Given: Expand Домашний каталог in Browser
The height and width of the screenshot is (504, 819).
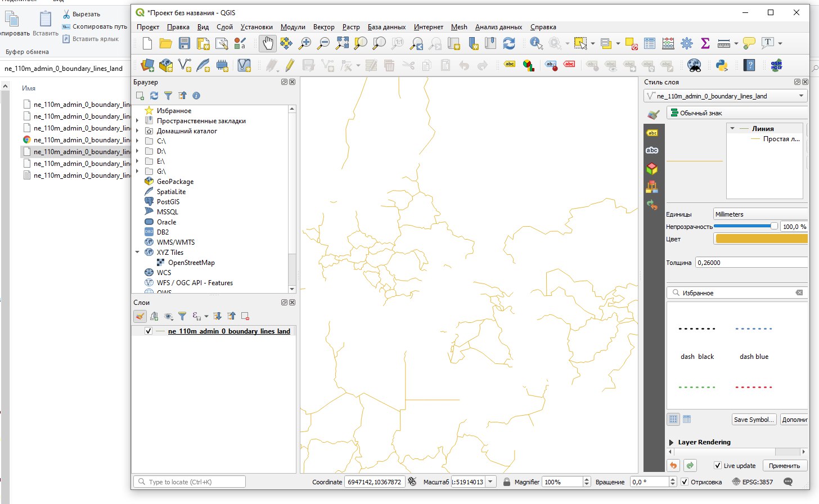Looking at the screenshot, I should pos(137,131).
